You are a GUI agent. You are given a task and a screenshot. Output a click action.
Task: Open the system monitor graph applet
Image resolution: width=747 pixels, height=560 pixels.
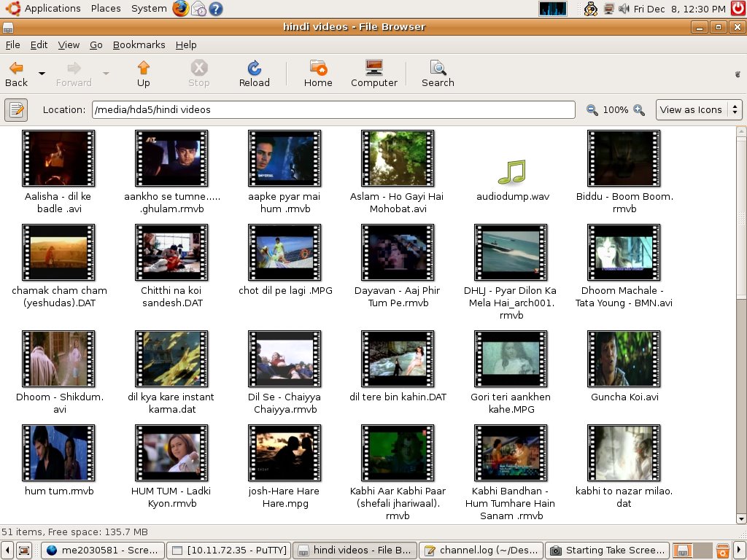pos(553,9)
